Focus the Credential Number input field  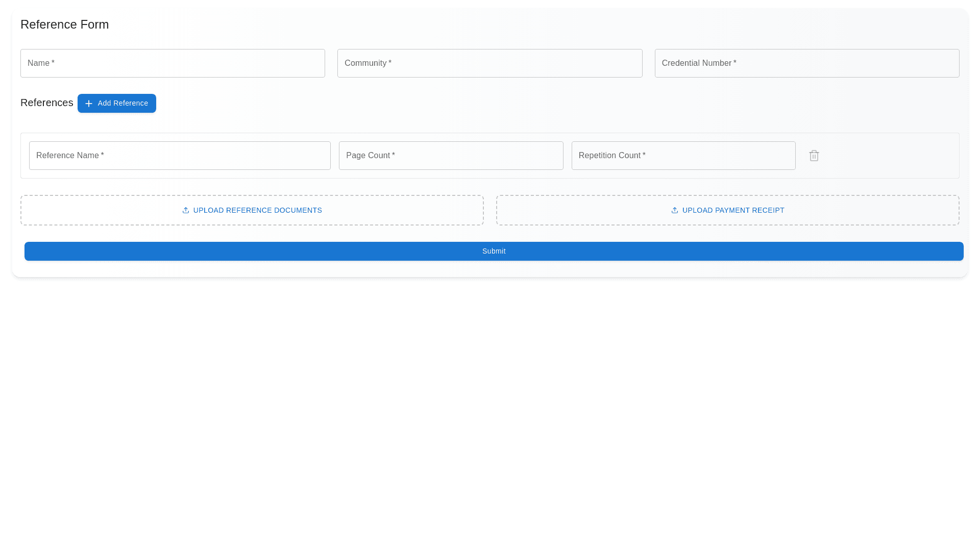(806, 63)
